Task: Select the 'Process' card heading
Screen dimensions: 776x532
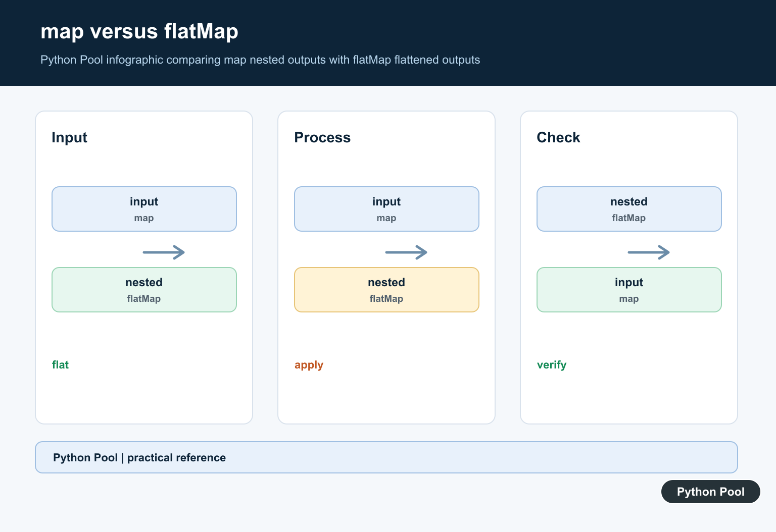Action: (x=322, y=137)
